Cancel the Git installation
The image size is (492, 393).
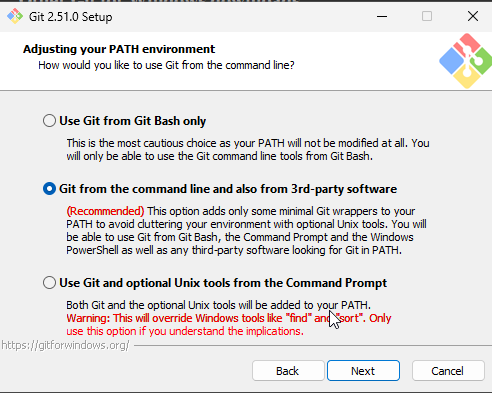pyautogui.click(x=448, y=371)
